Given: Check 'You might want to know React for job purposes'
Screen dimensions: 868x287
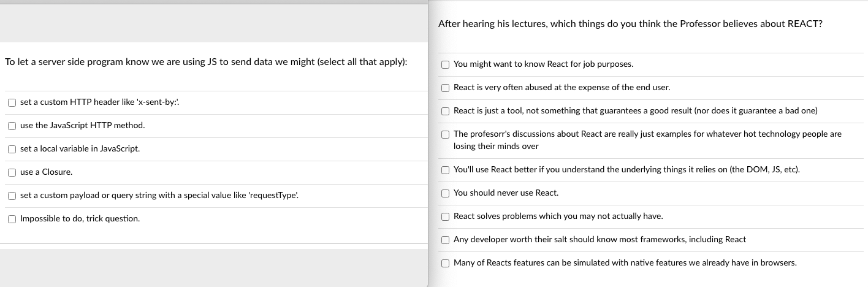Looking at the screenshot, I should (x=446, y=64).
